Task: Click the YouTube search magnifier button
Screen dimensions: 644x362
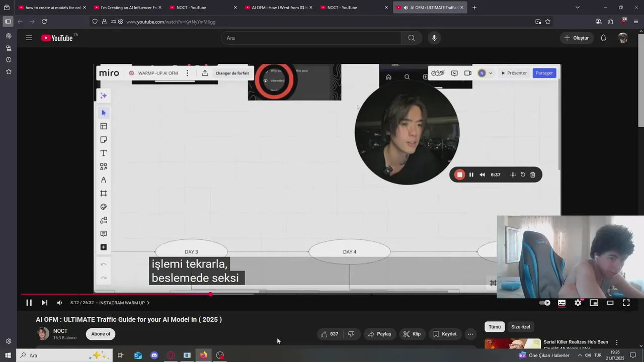Action: [412, 38]
